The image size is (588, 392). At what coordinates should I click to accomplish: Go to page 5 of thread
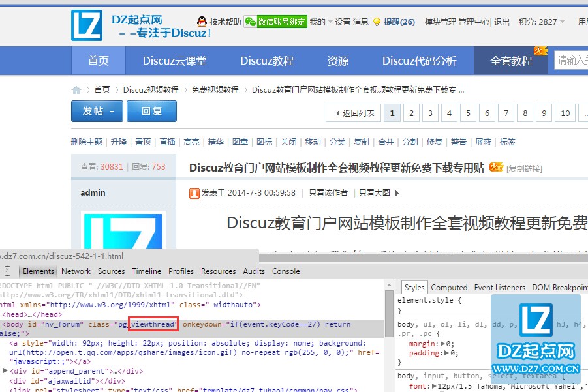tap(468, 113)
